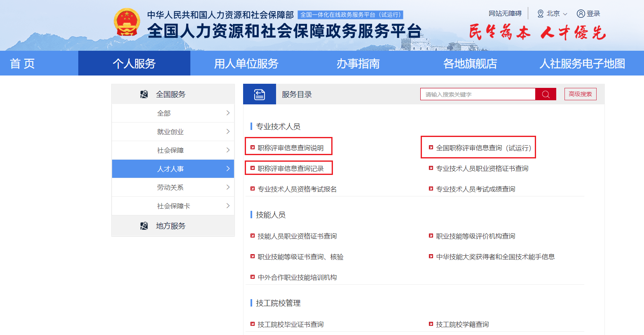
Task: Click the 登录 login link
Action: [593, 14]
